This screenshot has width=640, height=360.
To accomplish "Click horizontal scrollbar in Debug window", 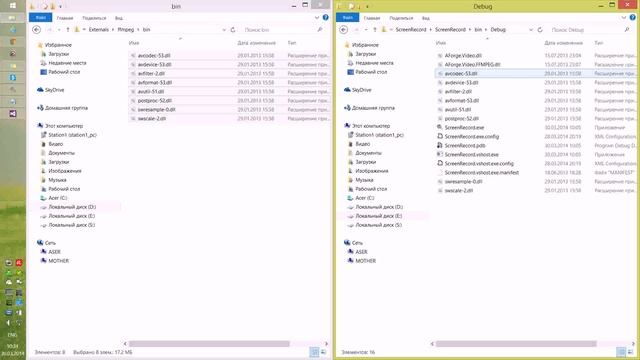I will click(x=516, y=344).
